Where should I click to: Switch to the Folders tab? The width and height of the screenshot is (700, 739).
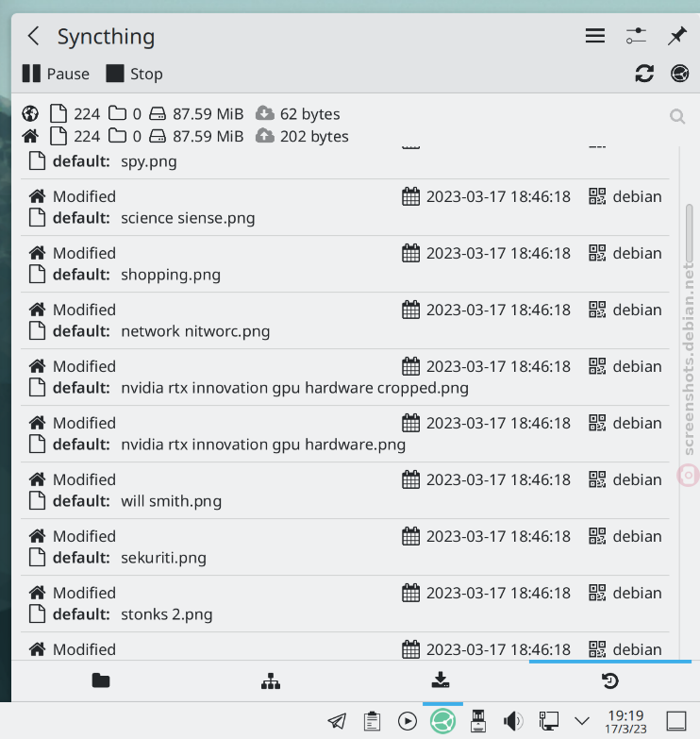coord(101,680)
